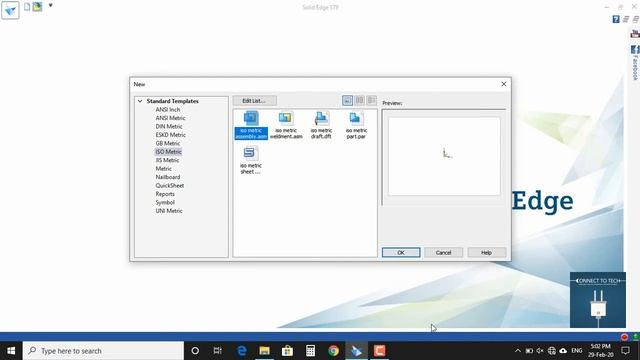
Task: Open Cortana circle icon in taskbar
Action: pyautogui.click(x=195, y=351)
